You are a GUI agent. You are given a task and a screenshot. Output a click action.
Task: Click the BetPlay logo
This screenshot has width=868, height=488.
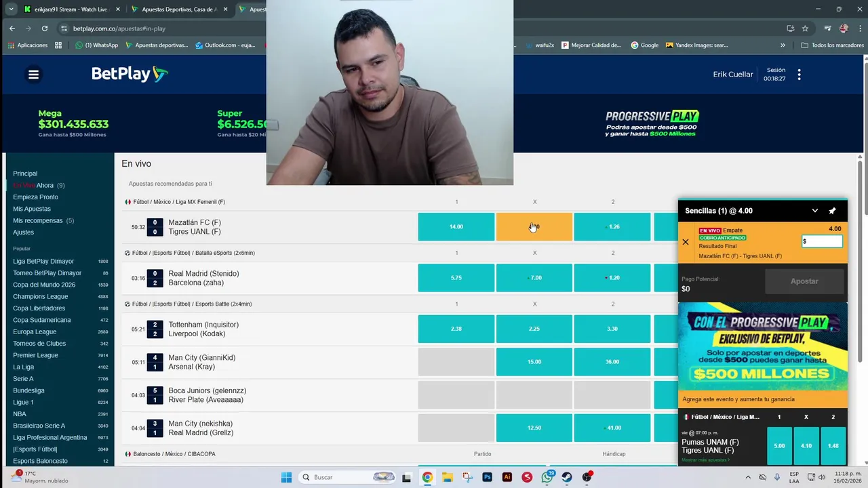click(x=130, y=74)
